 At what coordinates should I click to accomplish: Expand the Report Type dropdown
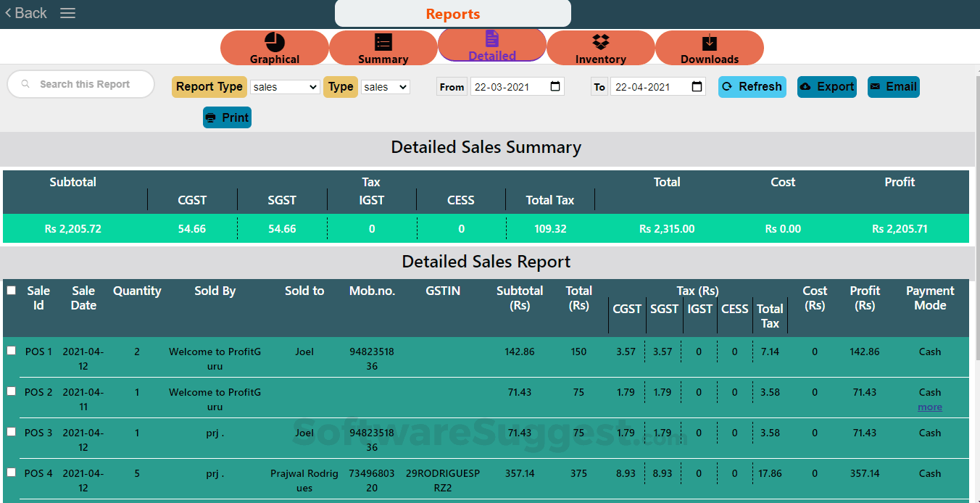(284, 87)
